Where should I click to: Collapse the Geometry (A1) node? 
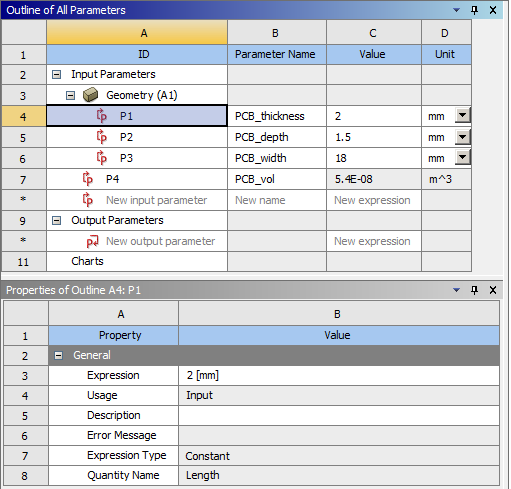click(x=70, y=96)
